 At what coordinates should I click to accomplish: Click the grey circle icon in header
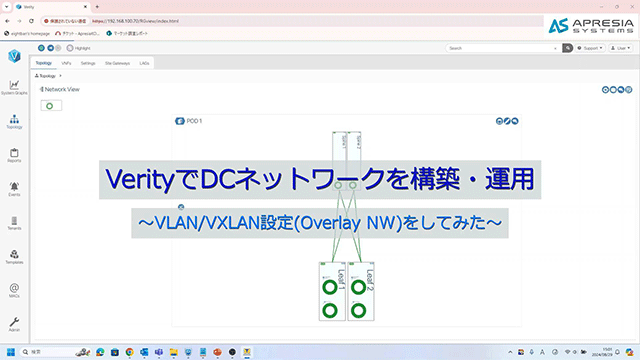pyautogui.click(x=58, y=48)
